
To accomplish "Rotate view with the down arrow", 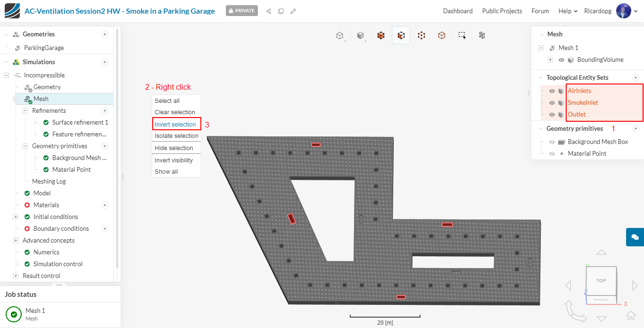I will click(x=601, y=319).
